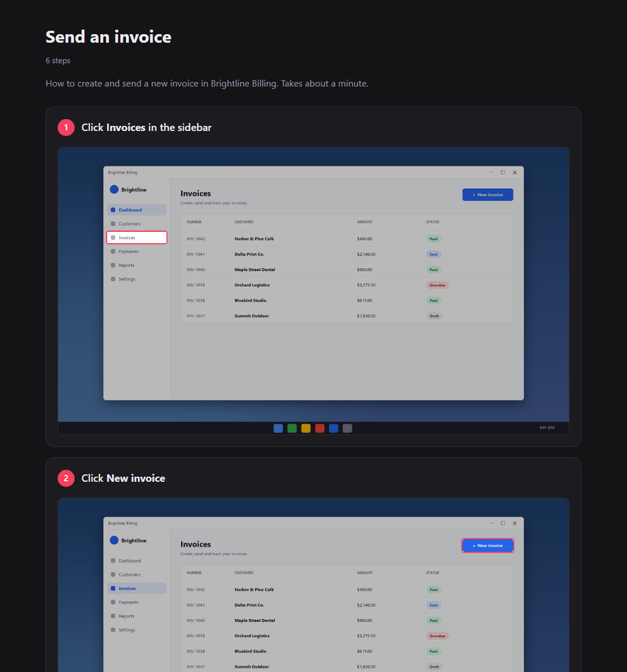Click STATUS column header in step 1 screenshot
The height and width of the screenshot is (672, 627).
(433, 222)
